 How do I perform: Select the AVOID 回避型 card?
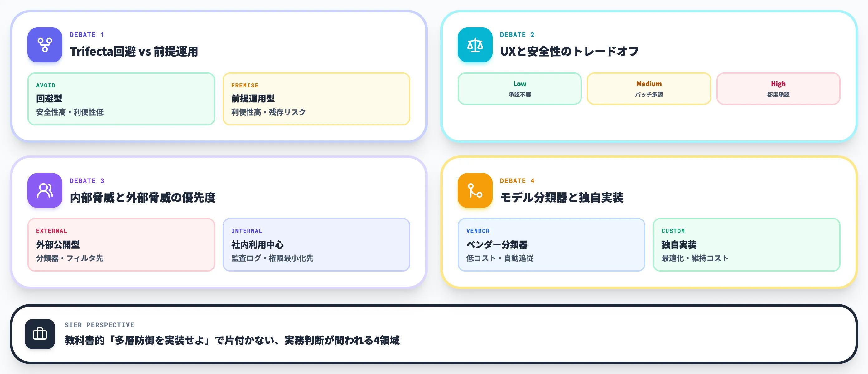(x=121, y=99)
